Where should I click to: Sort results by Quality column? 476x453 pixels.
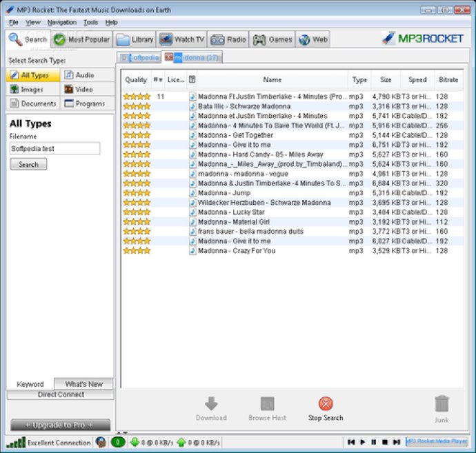pyautogui.click(x=136, y=80)
